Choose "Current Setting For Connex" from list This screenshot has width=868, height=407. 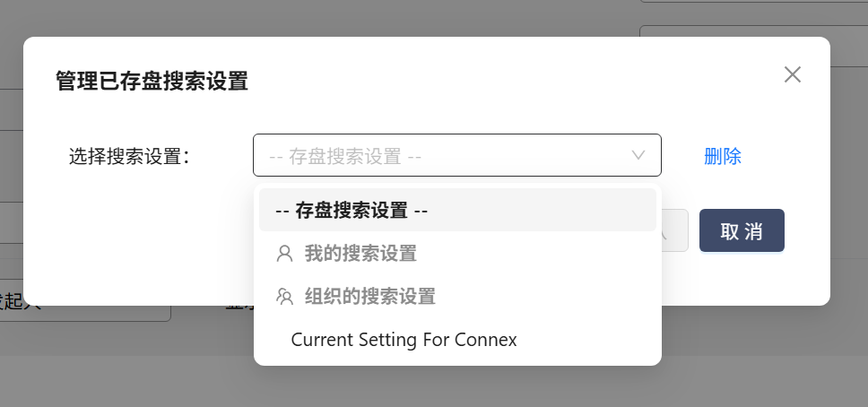(x=404, y=341)
